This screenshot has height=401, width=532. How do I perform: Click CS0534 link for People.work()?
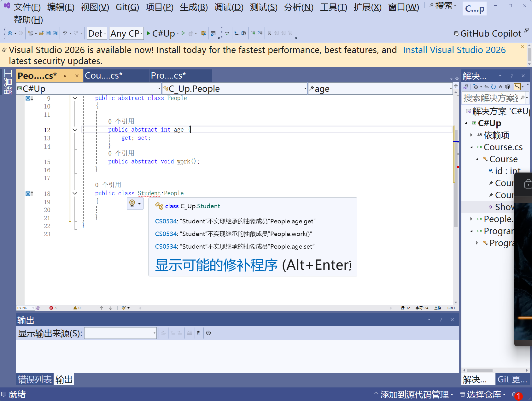166,234
